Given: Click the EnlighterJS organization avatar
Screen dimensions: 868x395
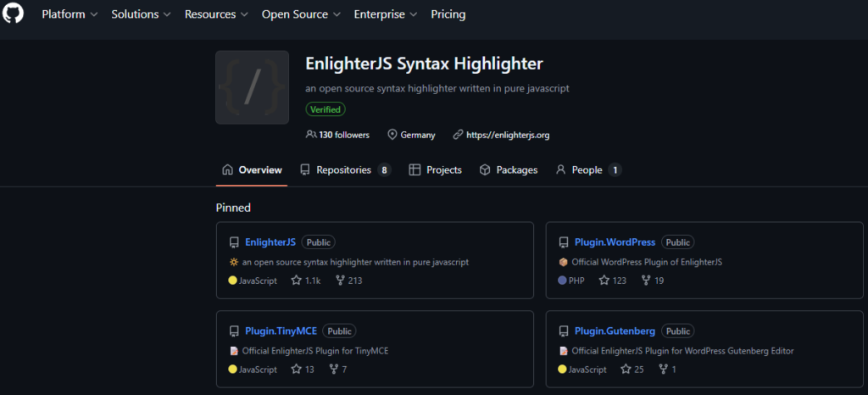Looking at the screenshot, I should tap(252, 87).
